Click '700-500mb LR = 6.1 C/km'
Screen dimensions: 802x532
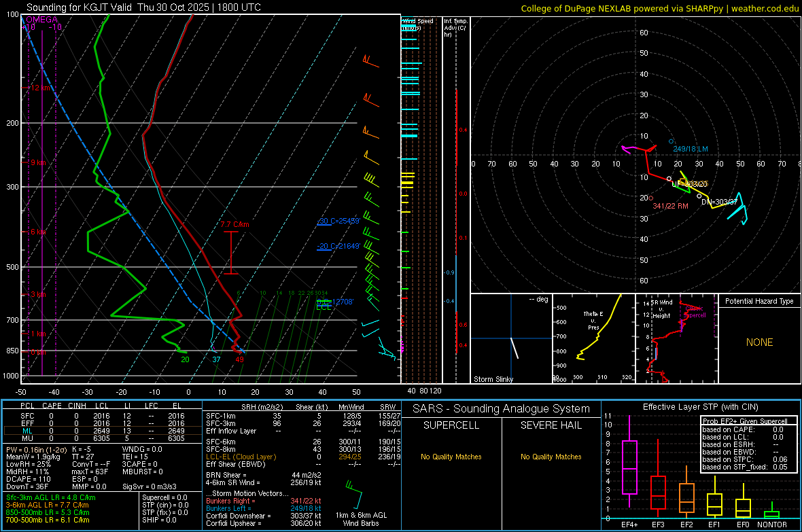point(48,520)
